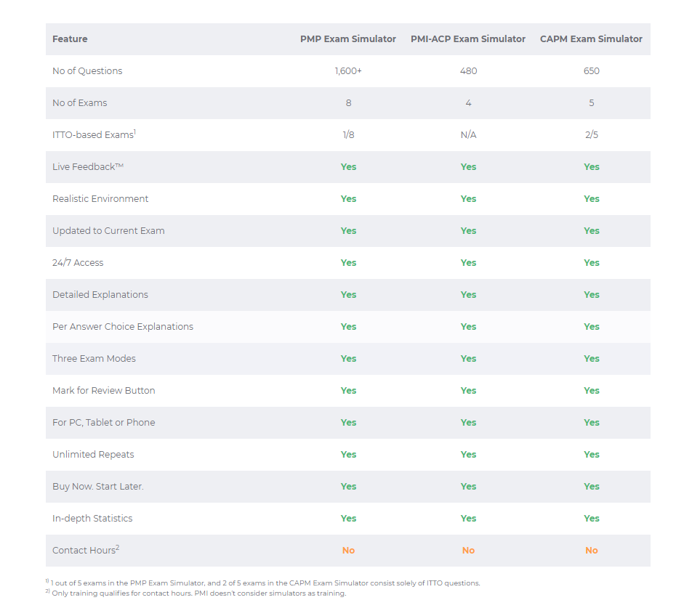Click the Contact Hours footnote label
Viewport: 700px width, 608px height.
coord(86,550)
